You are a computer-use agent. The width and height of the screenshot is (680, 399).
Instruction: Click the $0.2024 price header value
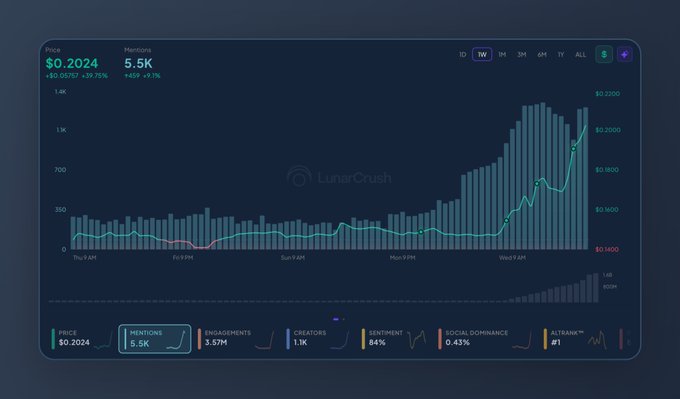click(72, 63)
